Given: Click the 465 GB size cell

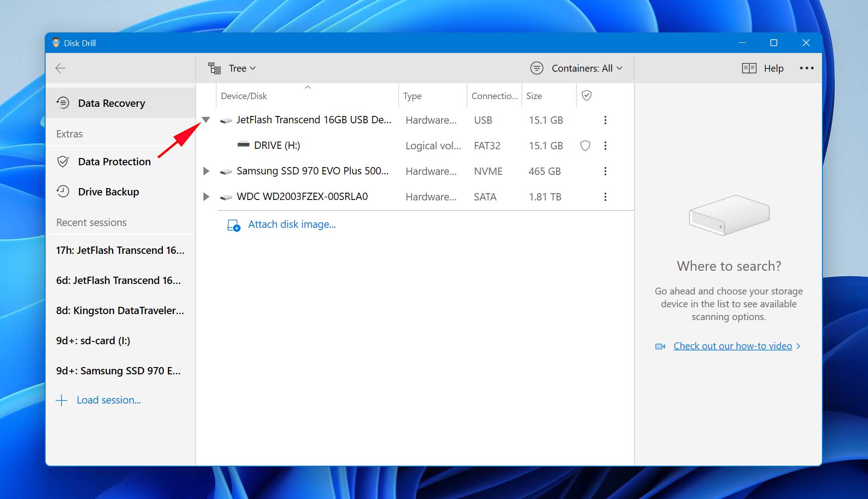Looking at the screenshot, I should tap(545, 171).
